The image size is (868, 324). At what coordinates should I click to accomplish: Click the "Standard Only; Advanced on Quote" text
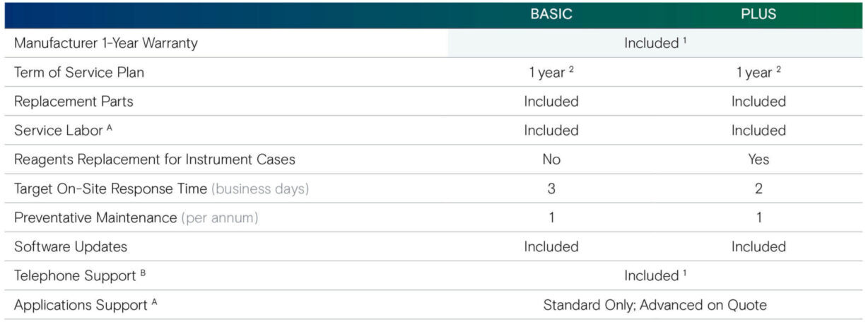pos(655,305)
